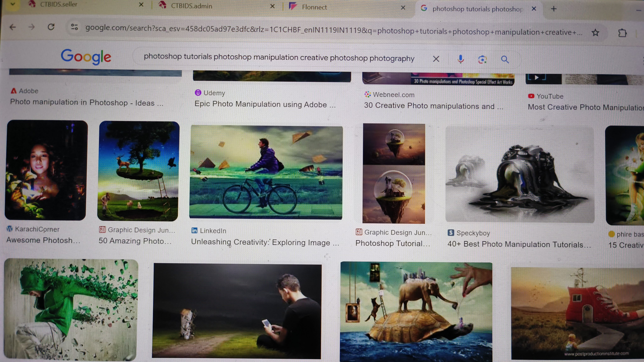Bookmark this page with star icon
This screenshot has width=644, height=362.
coord(595,33)
